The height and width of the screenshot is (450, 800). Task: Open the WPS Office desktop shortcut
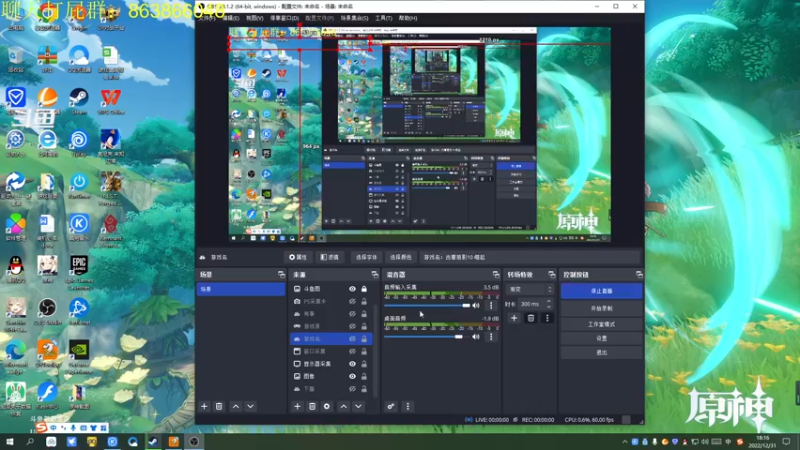(111, 101)
